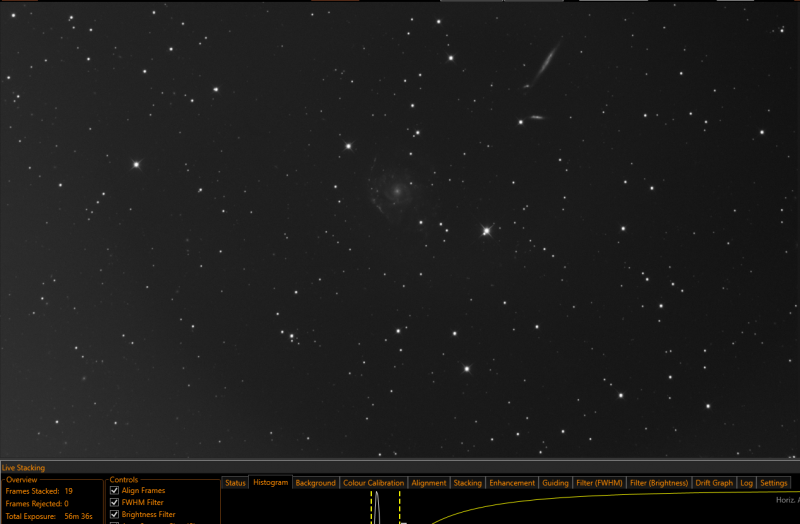
Task: Show the Drift Graph tab
Action: coord(714,483)
